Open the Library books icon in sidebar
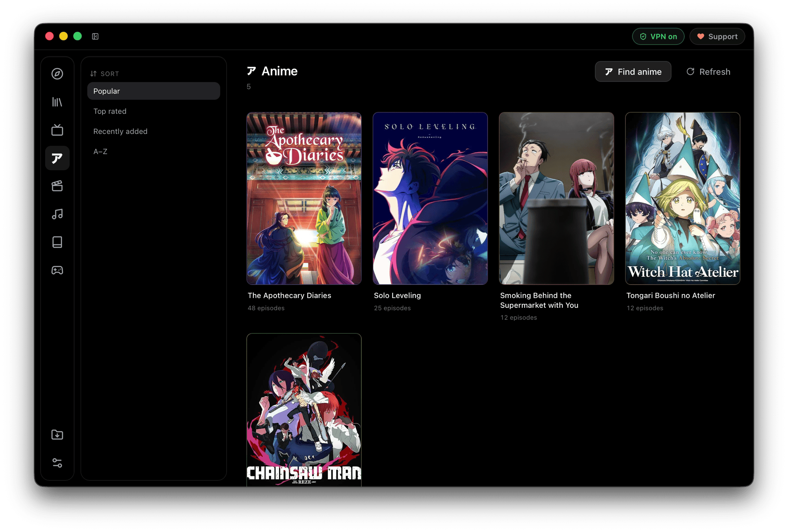Image resolution: width=788 pixels, height=532 pixels. click(57, 102)
